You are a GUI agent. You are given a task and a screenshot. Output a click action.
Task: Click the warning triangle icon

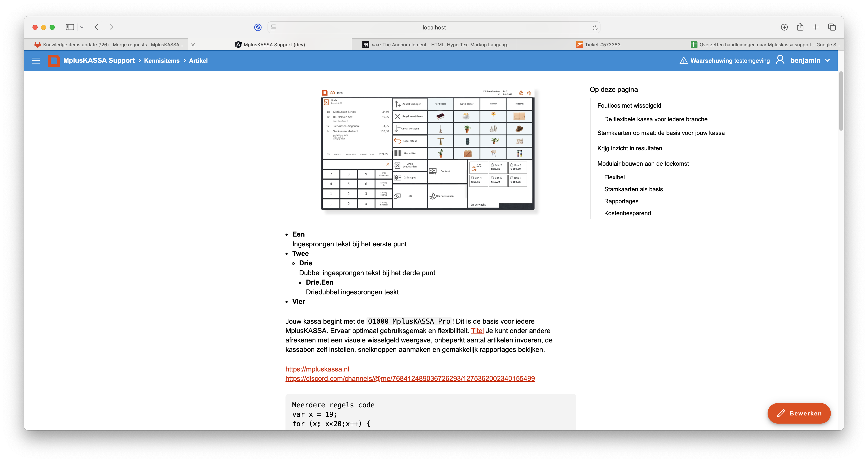coord(683,61)
